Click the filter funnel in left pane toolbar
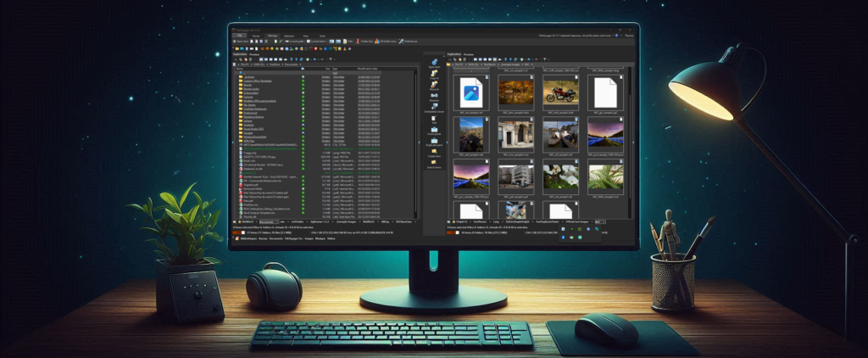This screenshot has height=358, width=868. tap(331, 59)
